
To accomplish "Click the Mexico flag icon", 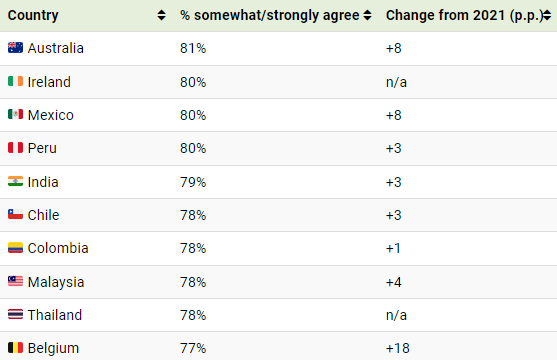I will coord(15,114).
